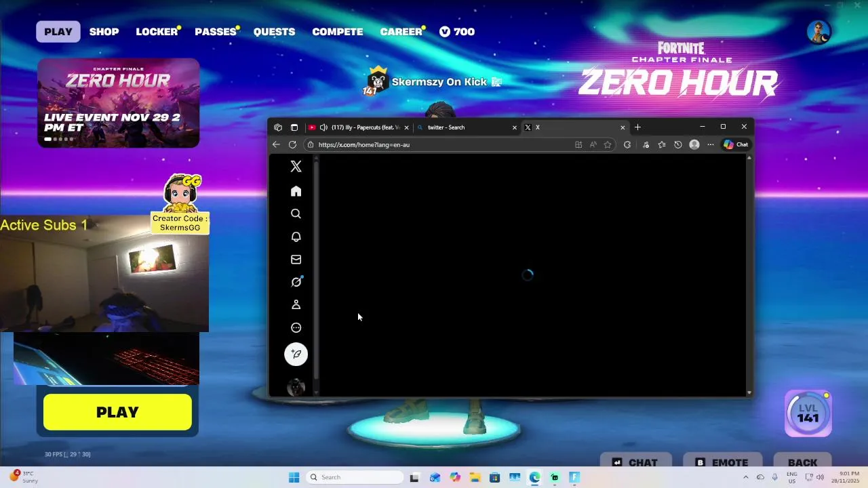Open X home via the X logo
Viewport: 868px width, 488px height.
pos(296,167)
